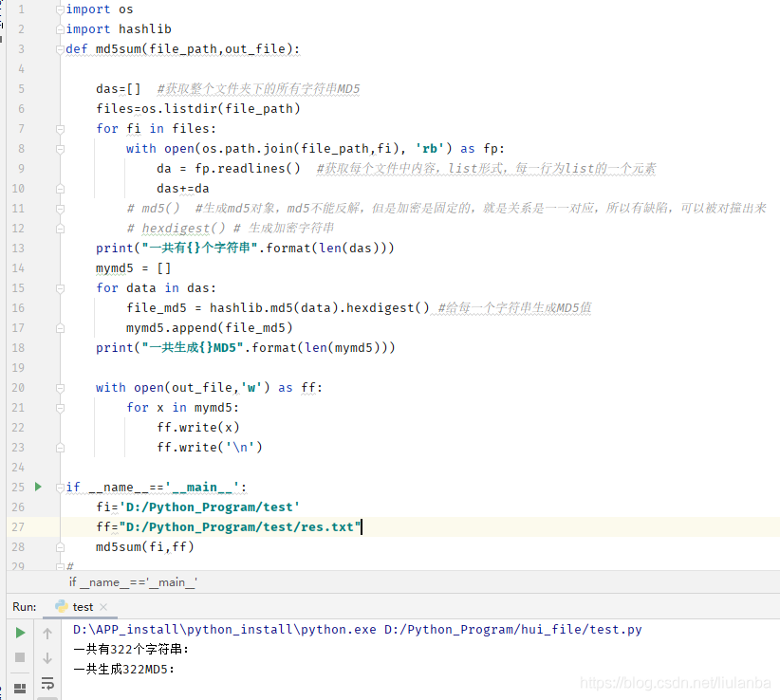780x700 pixels.
Task: Click the print '一共有{}个字符串' statement
Action: tap(245, 249)
